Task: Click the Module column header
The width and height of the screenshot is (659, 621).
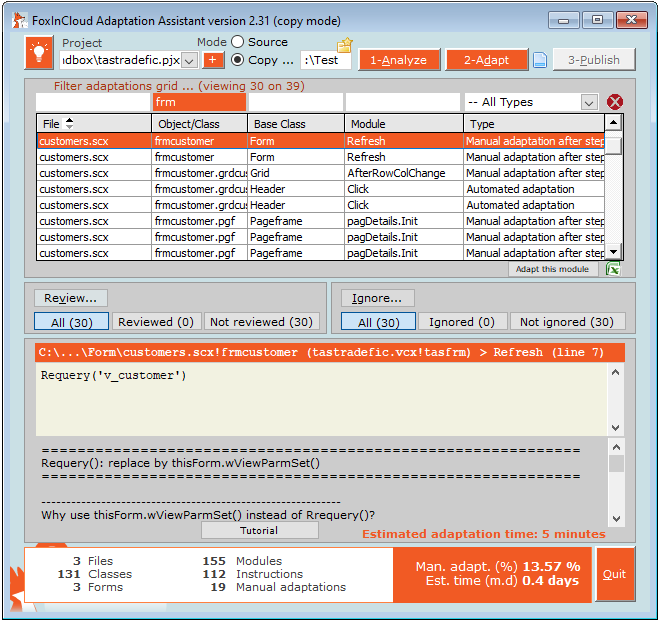Action: pyautogui.click(x=404, y=124)
